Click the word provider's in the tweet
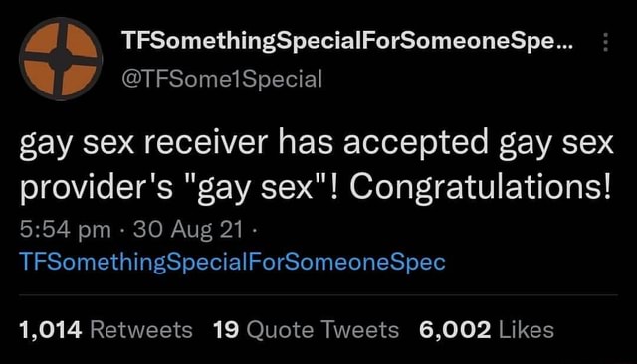 coord(97,189)
